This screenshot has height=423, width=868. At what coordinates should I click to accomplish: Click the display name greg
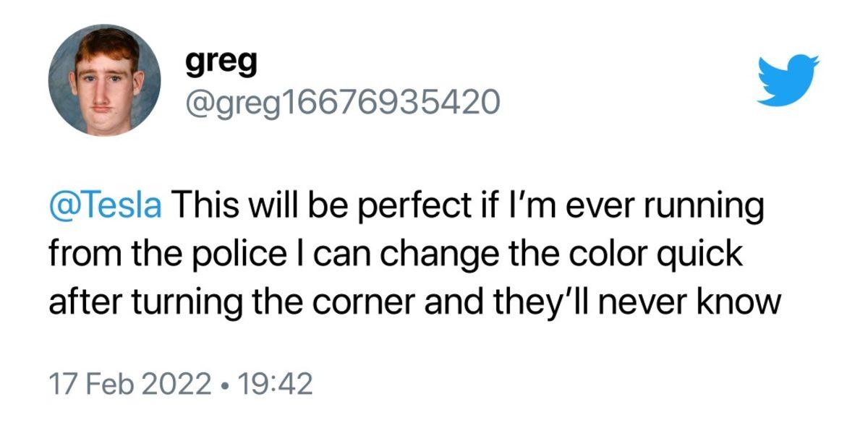[221, 63]
